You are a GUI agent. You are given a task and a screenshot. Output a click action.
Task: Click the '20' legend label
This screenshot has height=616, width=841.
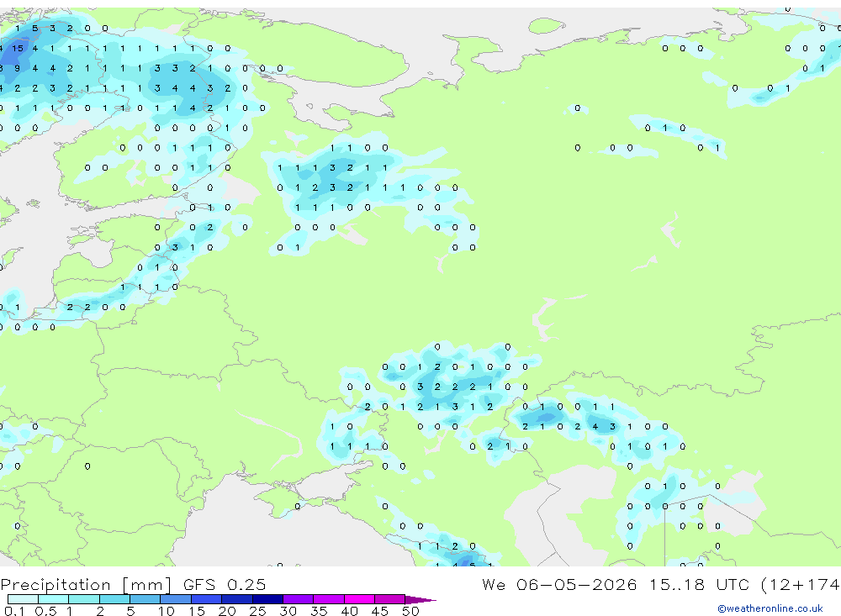(x=227, y=611)
